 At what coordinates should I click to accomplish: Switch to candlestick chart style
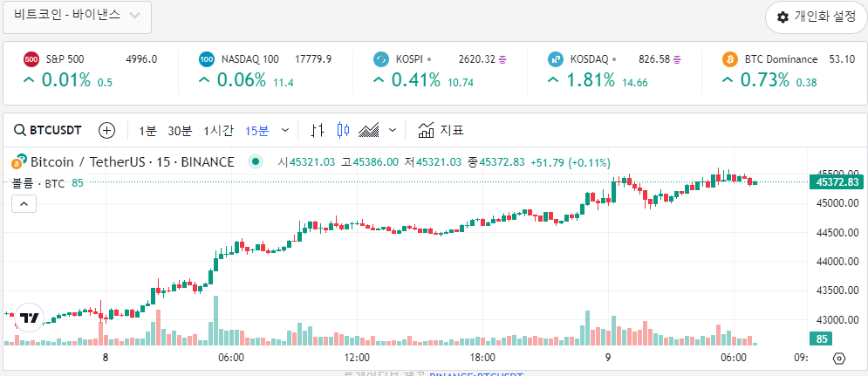click(343, 131)
